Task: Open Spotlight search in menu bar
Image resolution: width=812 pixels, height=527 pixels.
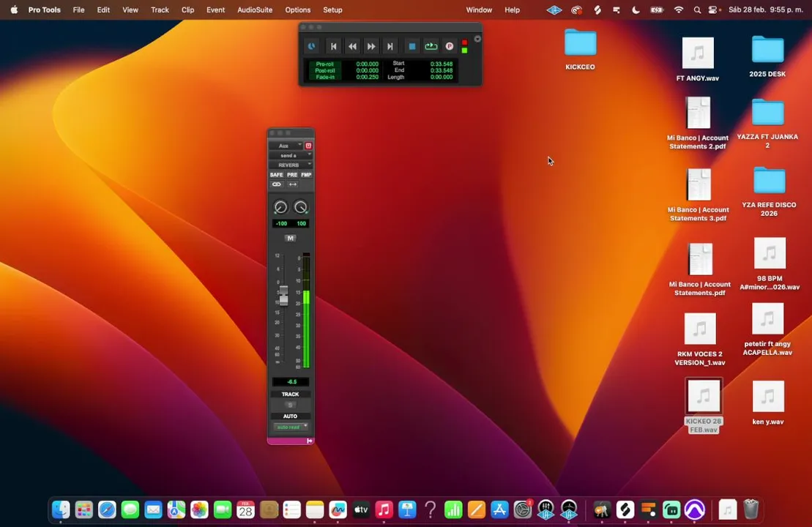Action: (697, 10)
